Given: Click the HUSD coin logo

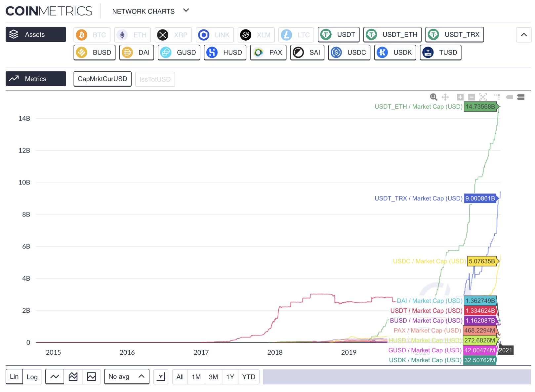Looking at the screenshot, I should coord(212,52).
